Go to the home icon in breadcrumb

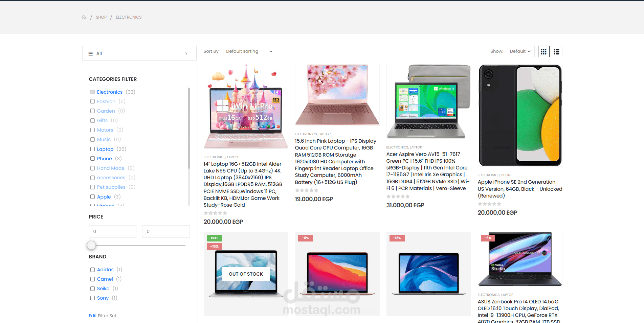(x=84, y=17)
